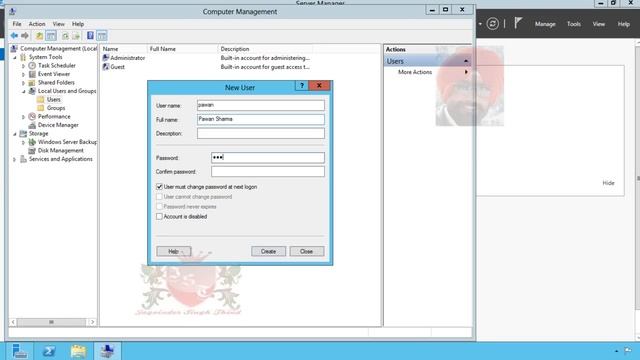Viewport: 640px width, 360px height.
Task: Open the Help menu in Computer Management
Action: [x=78, y=24]
